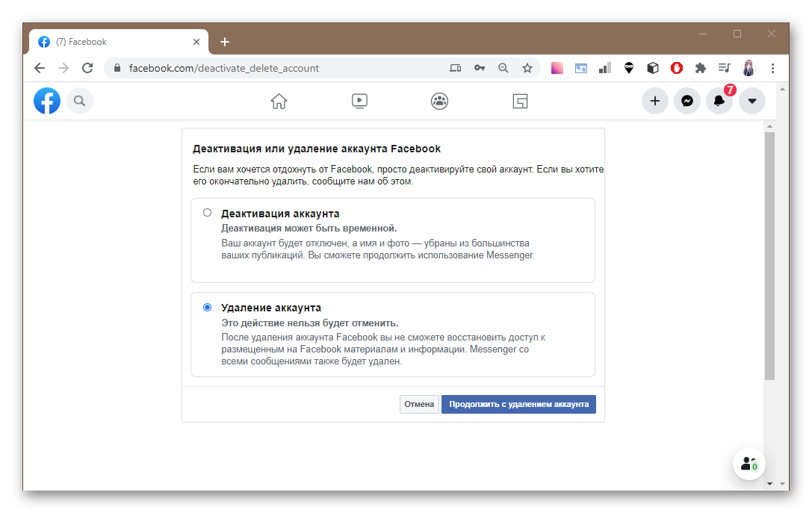The width and height of the screenshot is (812, 513).
Task: Open Chrome three-dot menu
Action: coord(772,68)
